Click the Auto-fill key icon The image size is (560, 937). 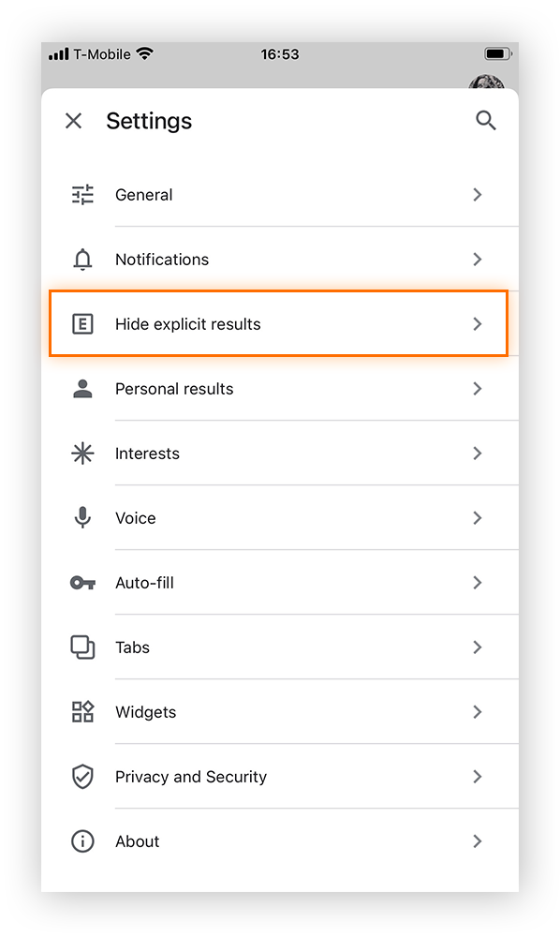click(x=82, y=582)
